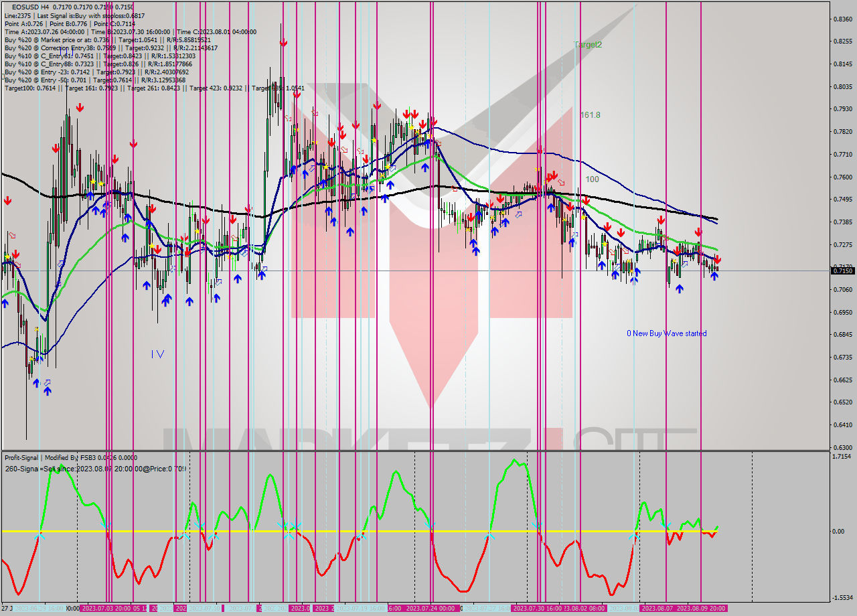The image size is (857, 616).
Task: Click 0.00 on the indicator scale
Action: tap(838, 532)
